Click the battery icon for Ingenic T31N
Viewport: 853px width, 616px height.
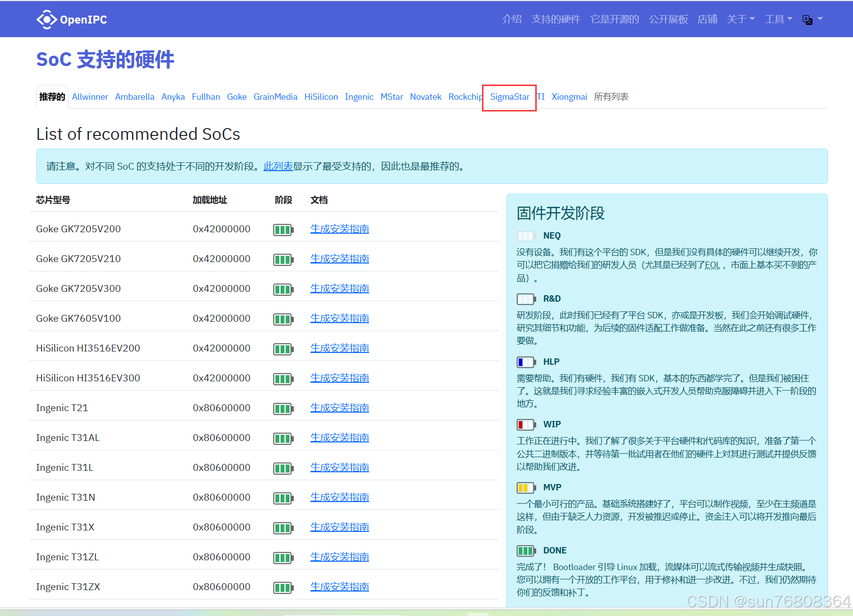point(283,498)
